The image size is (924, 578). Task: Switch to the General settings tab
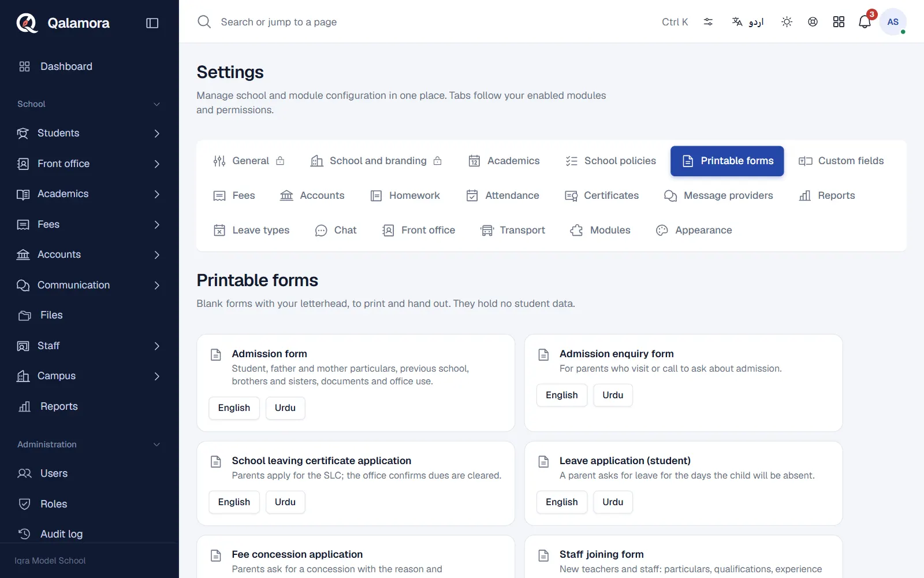coord(249,161)
